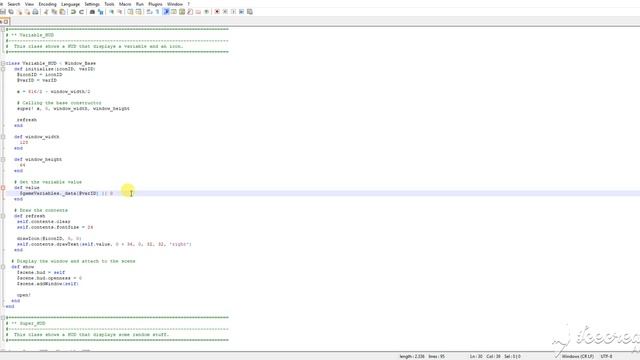Click the Close document toolbar icon
The height and width of the screenshot is (360, 640).
click(x=19, y=12)
